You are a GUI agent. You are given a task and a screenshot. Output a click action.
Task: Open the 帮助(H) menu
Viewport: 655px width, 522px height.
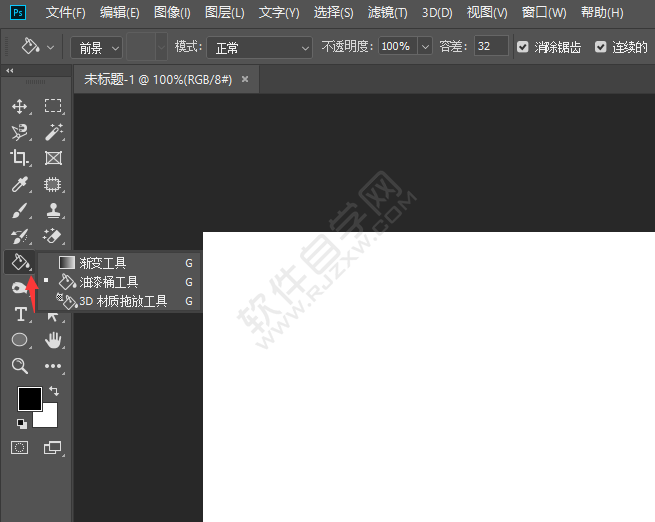point(602,13)
